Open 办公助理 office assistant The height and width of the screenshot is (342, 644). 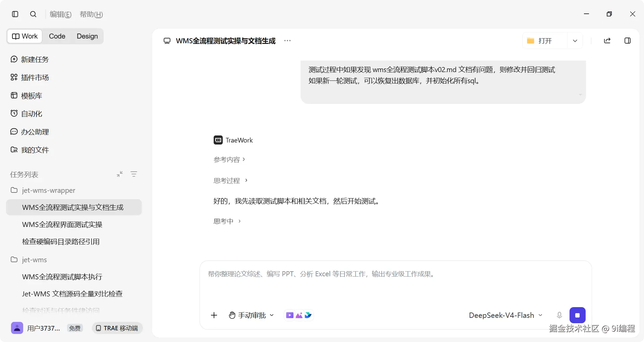30,132
